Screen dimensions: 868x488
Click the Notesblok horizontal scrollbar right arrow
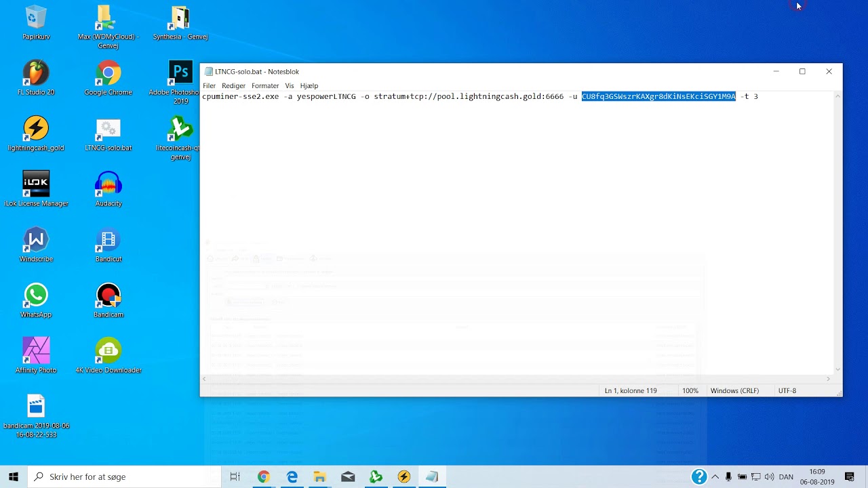[x=828, y=379]
